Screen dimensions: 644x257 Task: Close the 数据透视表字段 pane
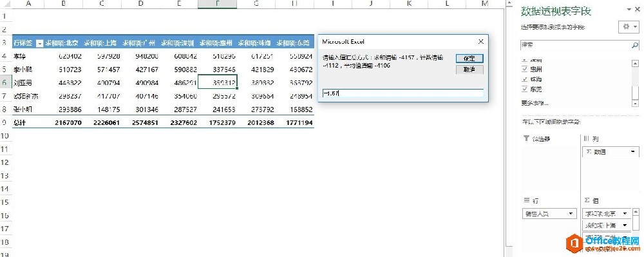638,10
